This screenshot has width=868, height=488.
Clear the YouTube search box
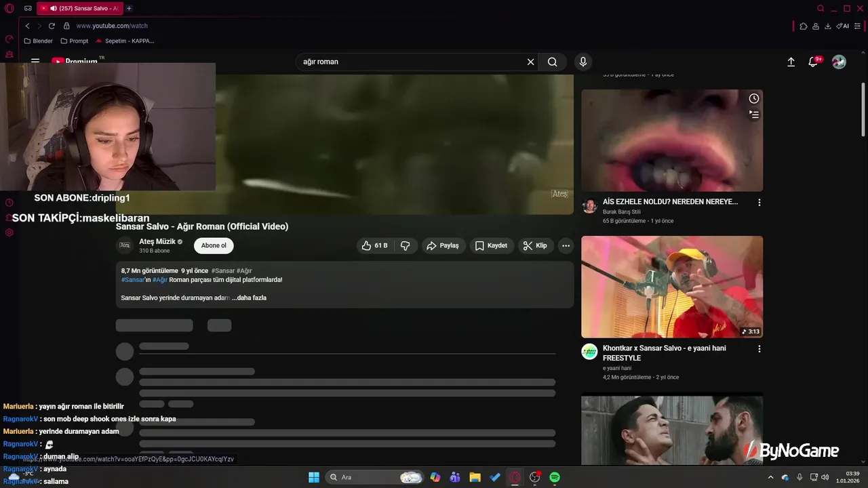[530, 62]
